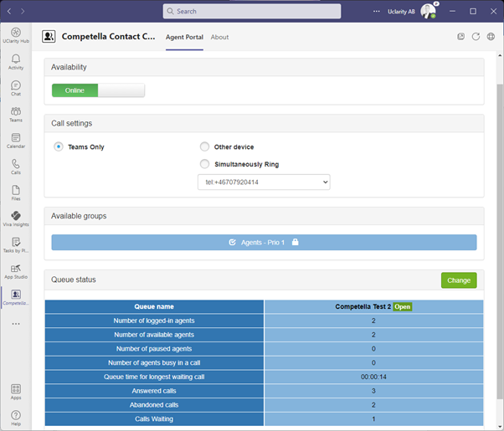504x431 pixels.
Task: Toggle the Agents - Prio 1 group bar
Action: [x=264, y=243]
